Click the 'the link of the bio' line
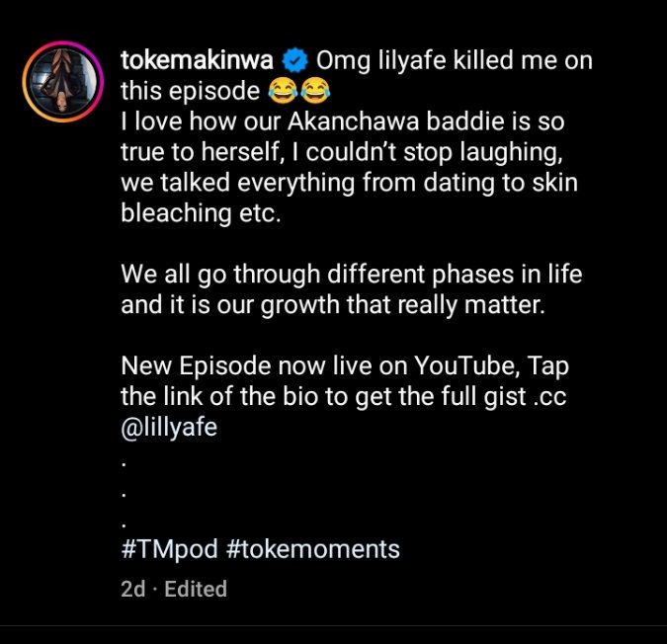 pos(343,396)
